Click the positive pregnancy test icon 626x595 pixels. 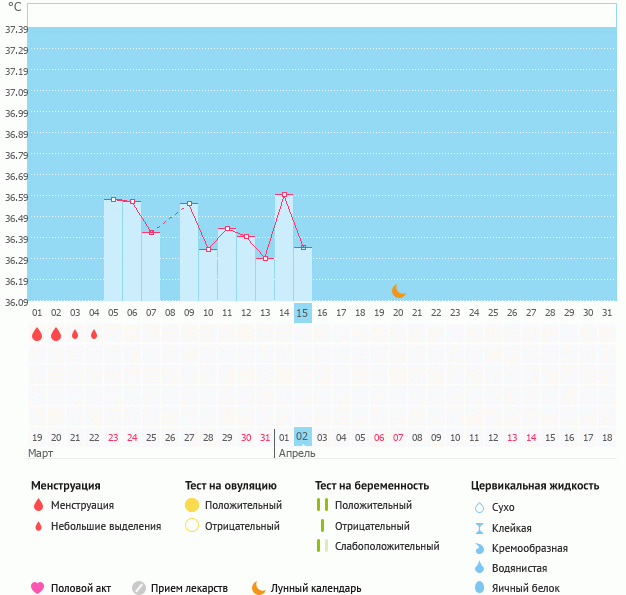pos(322,505)
